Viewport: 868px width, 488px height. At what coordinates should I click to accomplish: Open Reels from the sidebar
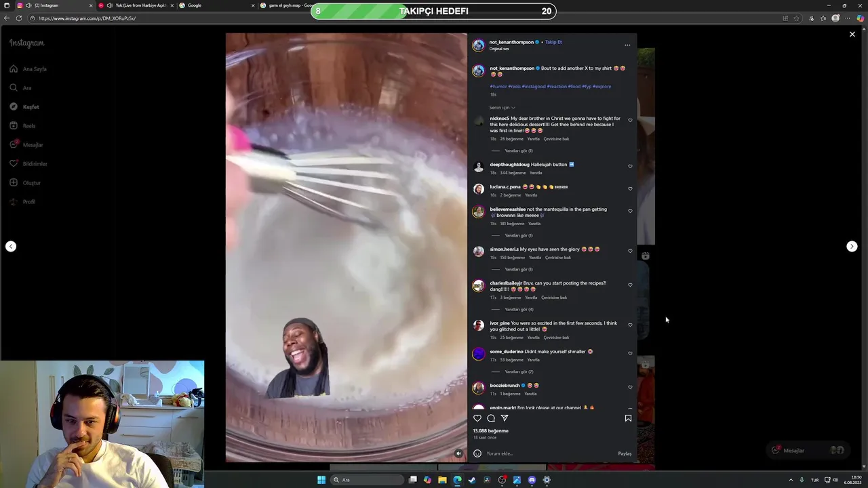[22, 125]
